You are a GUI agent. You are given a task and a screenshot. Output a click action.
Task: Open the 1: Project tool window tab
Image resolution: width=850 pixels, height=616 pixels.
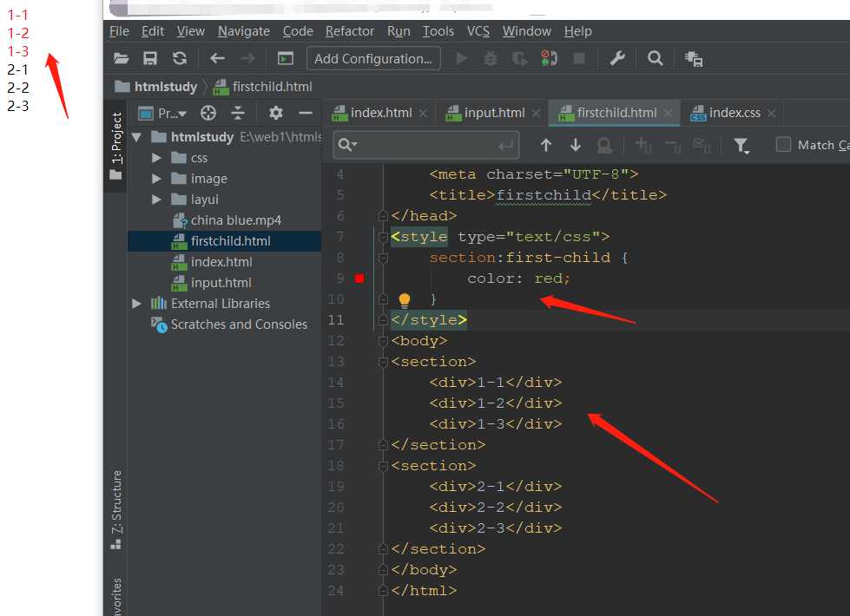pyautogui.click(x=115, y=145)
